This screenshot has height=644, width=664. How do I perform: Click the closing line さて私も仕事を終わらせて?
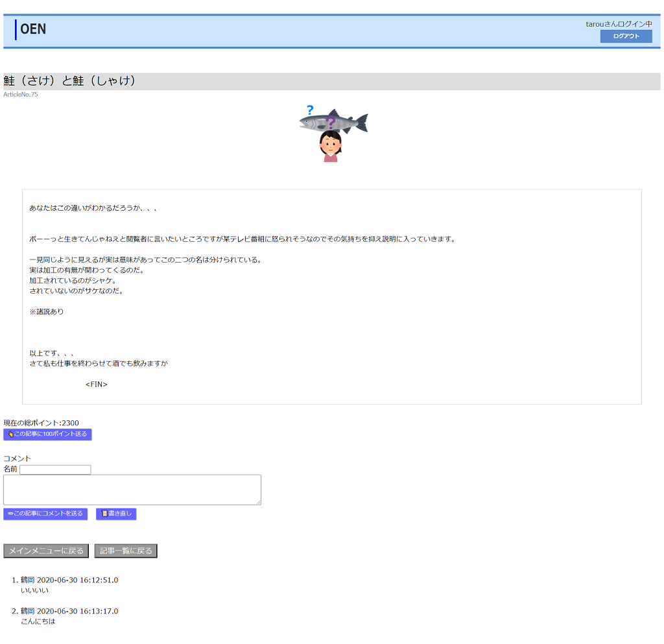coord(99,363)
